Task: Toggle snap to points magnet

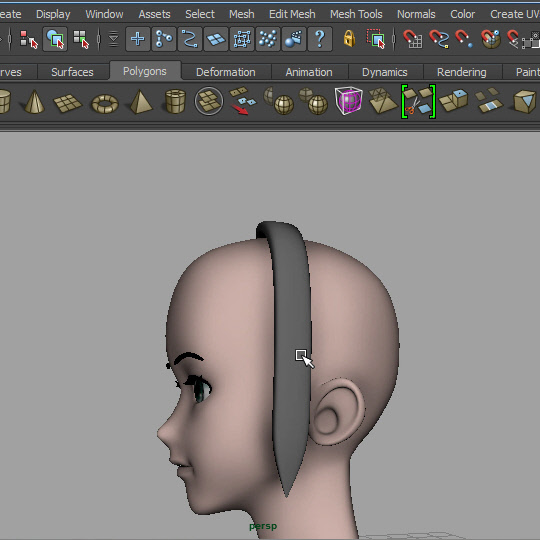Action: point(464,39)
